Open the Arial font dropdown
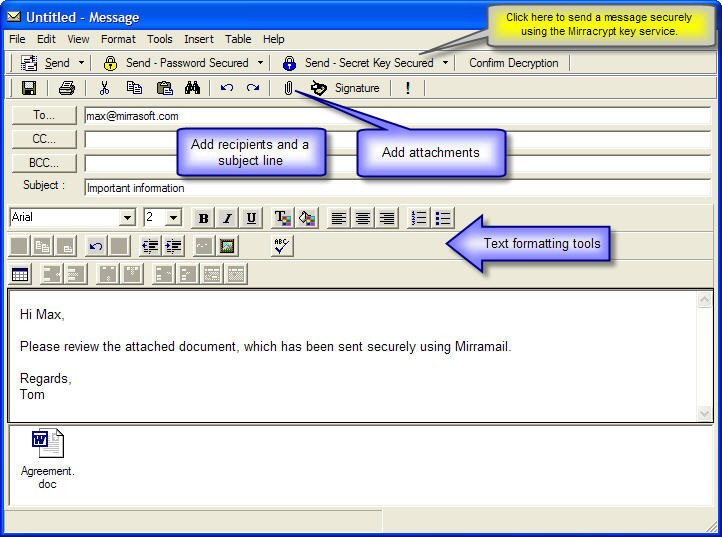 pyautogui.click(x=127, y=217)
